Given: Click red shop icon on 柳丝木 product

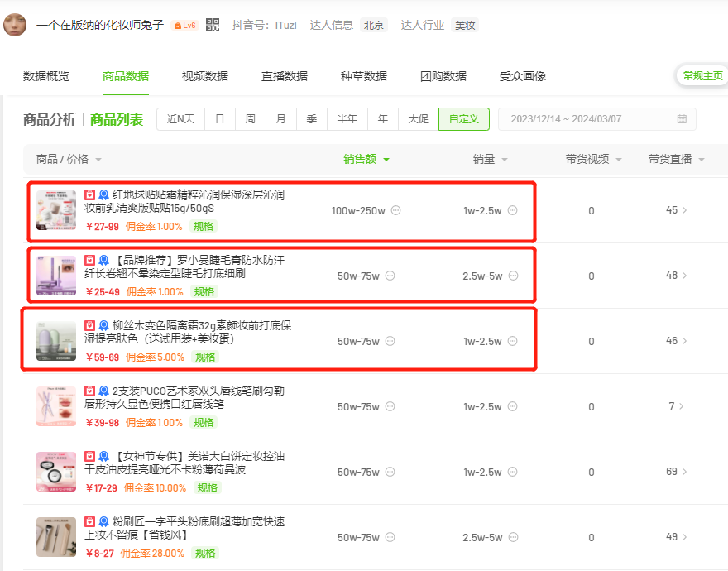Looking at the screenshot, I should [89, 325].
